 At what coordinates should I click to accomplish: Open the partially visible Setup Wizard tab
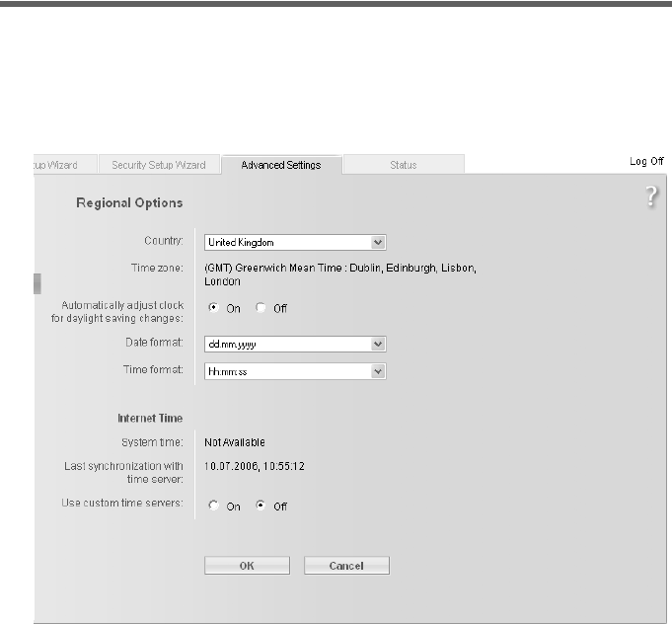(x=65, y=165)
